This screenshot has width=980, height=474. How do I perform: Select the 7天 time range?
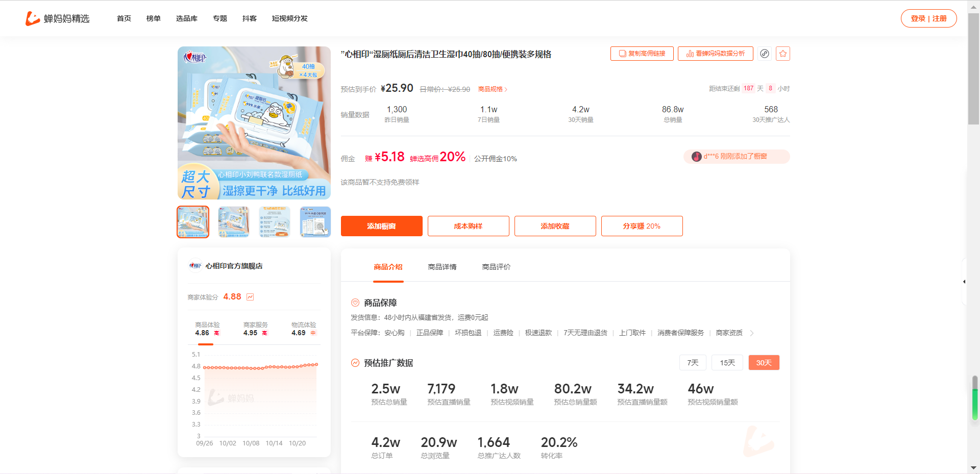(x=693, y=363)
